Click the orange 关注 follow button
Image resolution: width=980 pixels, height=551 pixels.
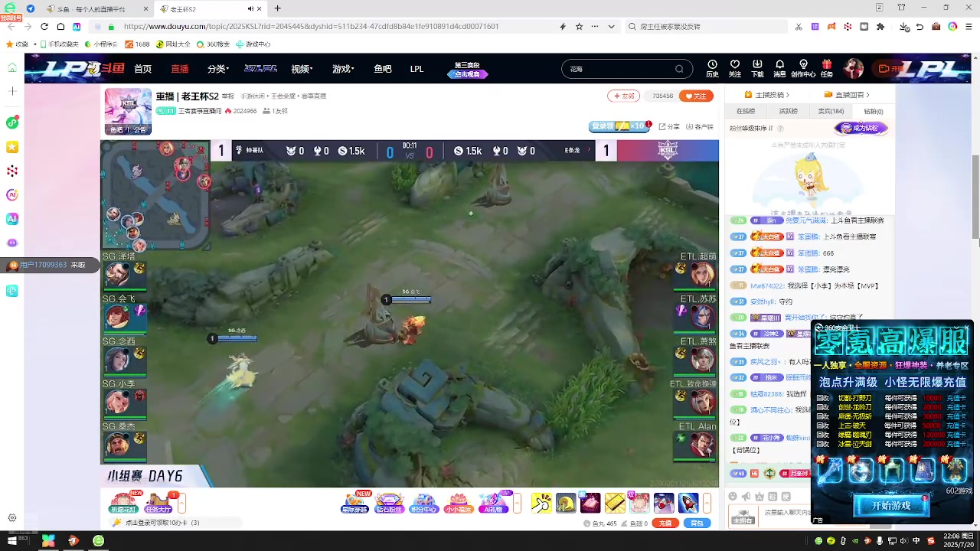(697, 96)
